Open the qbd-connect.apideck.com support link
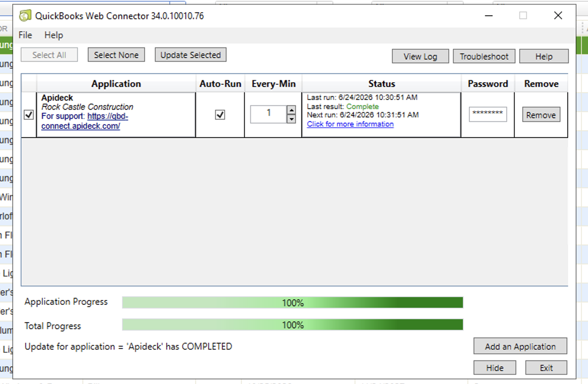Viewport: 588px width, 384px height. [x=104, y=121]
